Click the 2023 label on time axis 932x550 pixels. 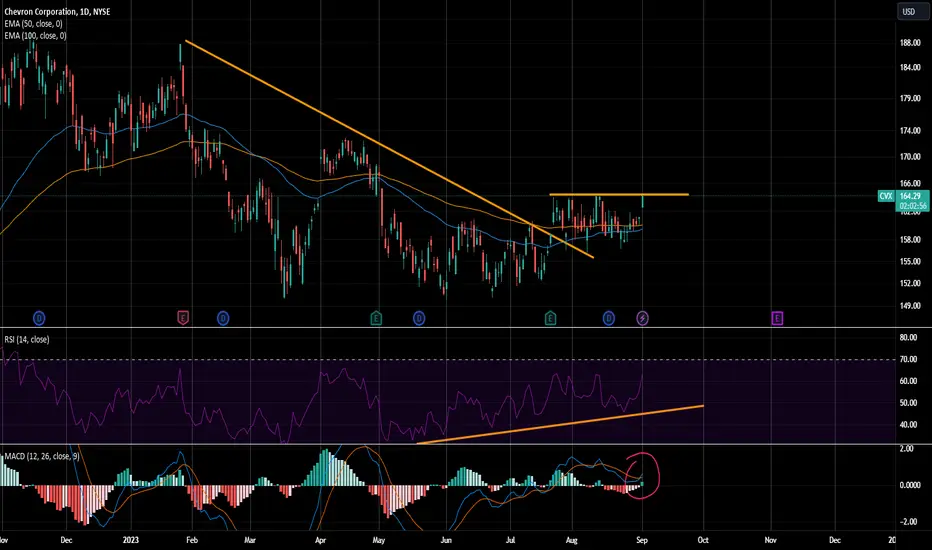coord(130,540)
